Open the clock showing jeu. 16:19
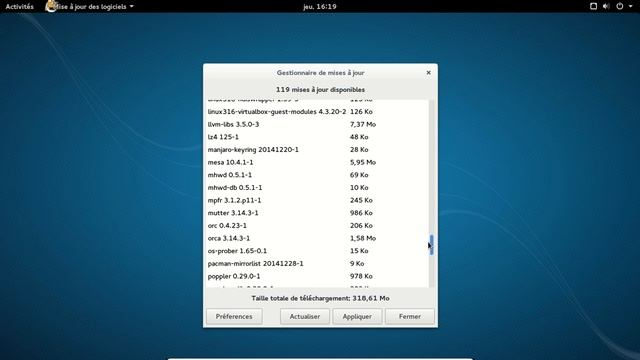640x360 pixels. pos(320,7)
